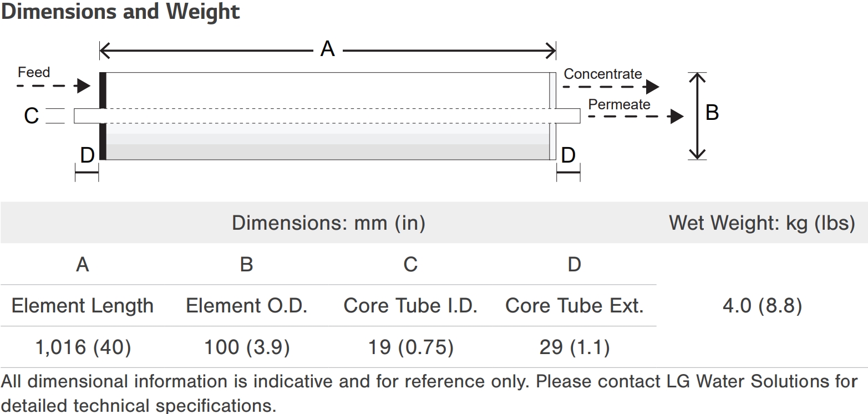
Task: Select the Element Length cell
Action: click(x=83, y=306)
